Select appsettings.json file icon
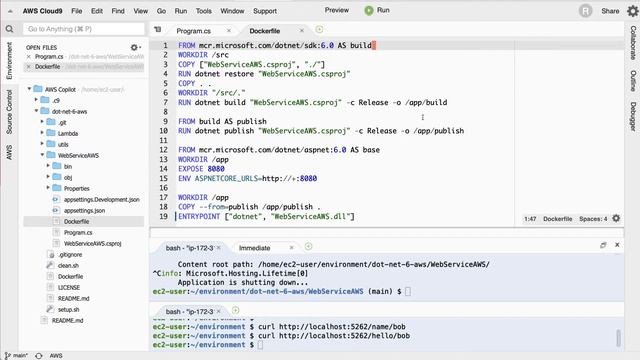This screenshot has width=640, height=360. 56,210
